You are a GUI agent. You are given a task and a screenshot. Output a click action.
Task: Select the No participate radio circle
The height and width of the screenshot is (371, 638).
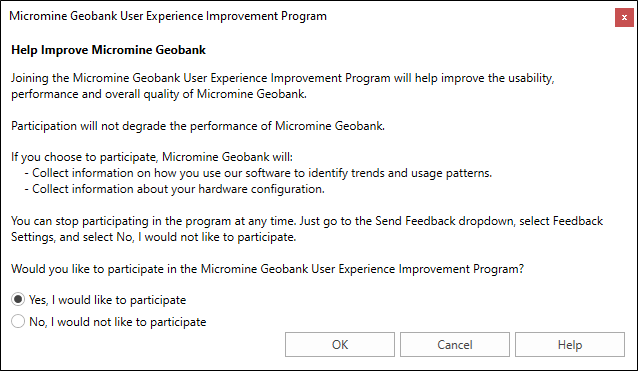(18, 321)
